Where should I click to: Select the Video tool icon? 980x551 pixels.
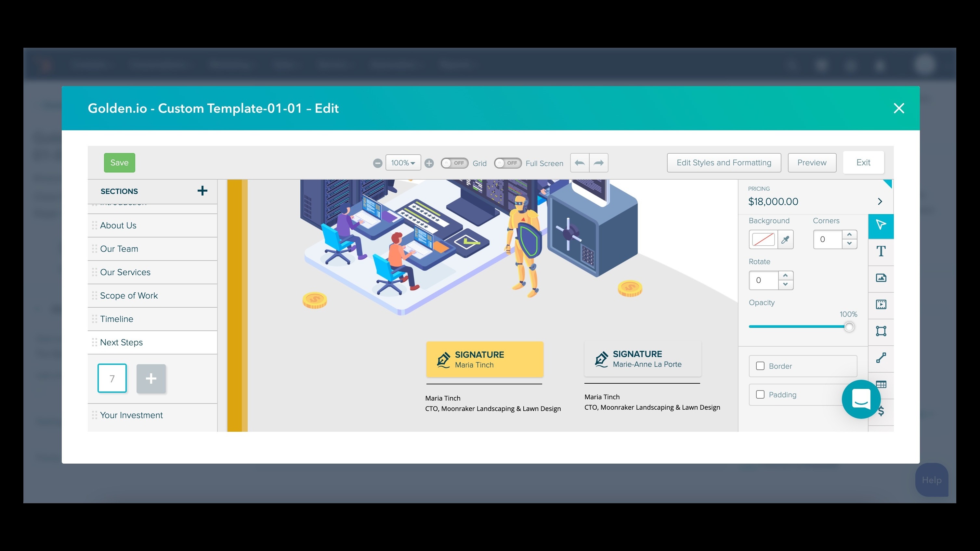pos(881,305)
